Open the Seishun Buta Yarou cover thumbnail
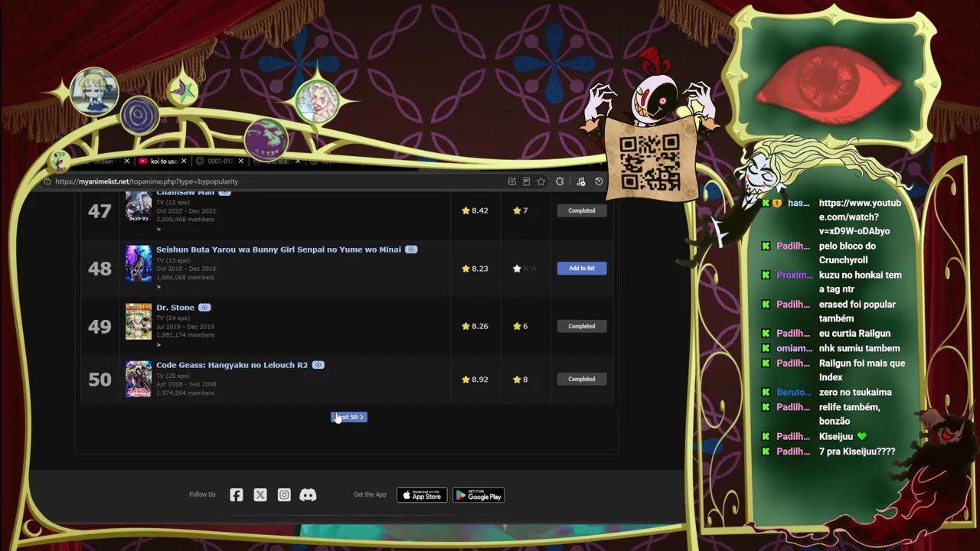980x551 pixels. click(139, 263)
